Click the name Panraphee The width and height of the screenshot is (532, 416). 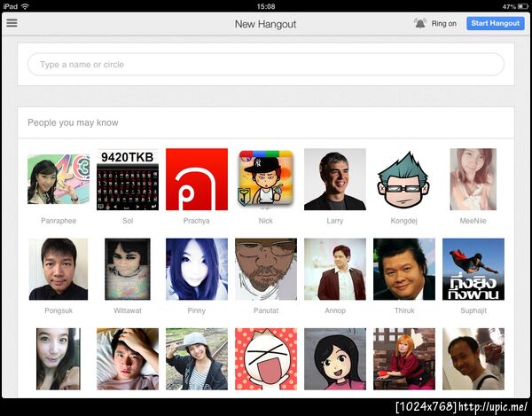pos(59,221)
